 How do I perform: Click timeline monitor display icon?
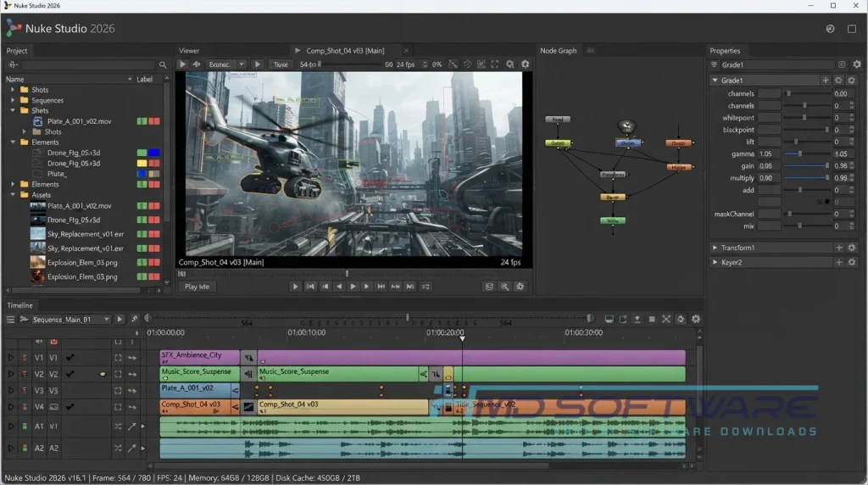609,319
